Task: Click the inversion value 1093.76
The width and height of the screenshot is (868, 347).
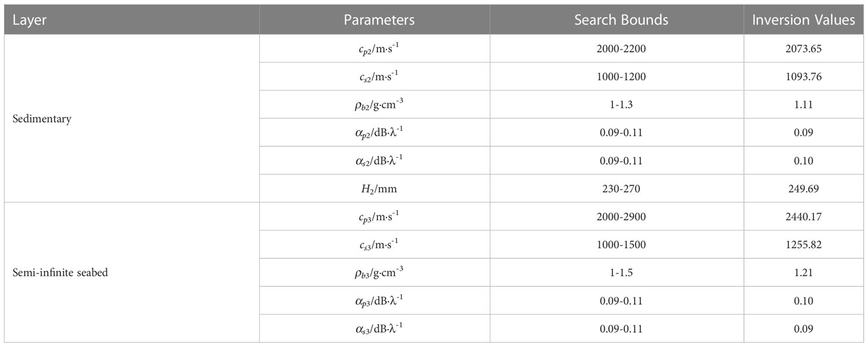Action: (804, 76)
